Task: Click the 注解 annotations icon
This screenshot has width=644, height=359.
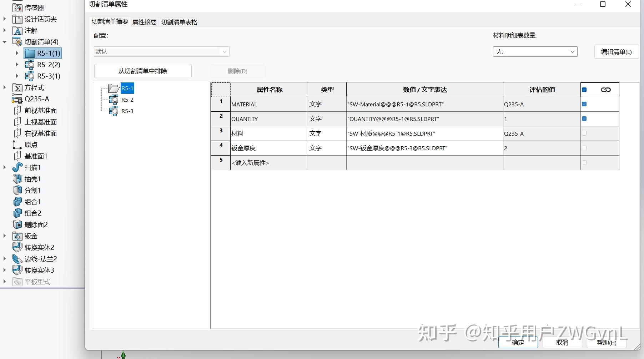Action: [17, 30]
